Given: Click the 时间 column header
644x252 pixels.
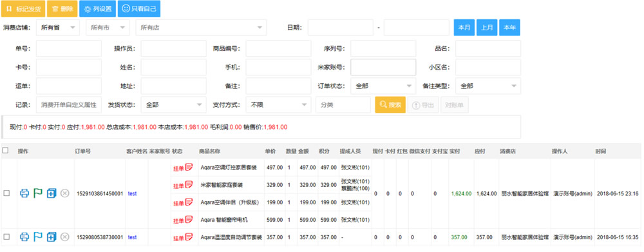Looking at the screenshot, I should click(x=600, y=151).
